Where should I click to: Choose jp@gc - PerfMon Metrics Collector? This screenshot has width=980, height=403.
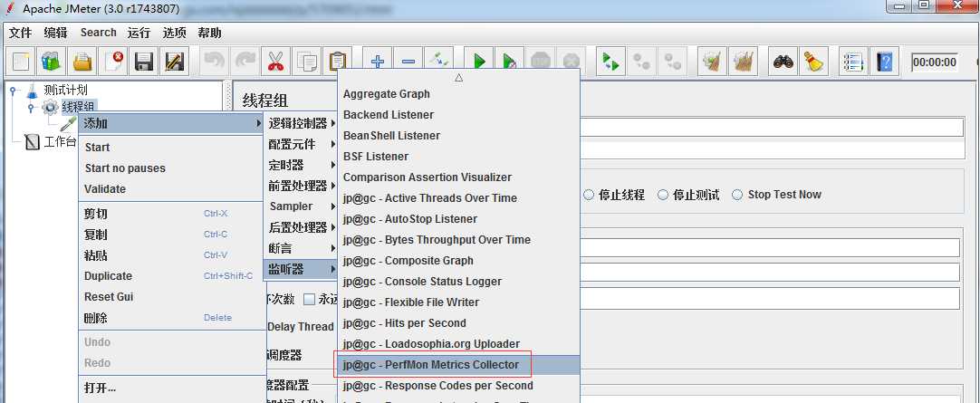(458, 365)
